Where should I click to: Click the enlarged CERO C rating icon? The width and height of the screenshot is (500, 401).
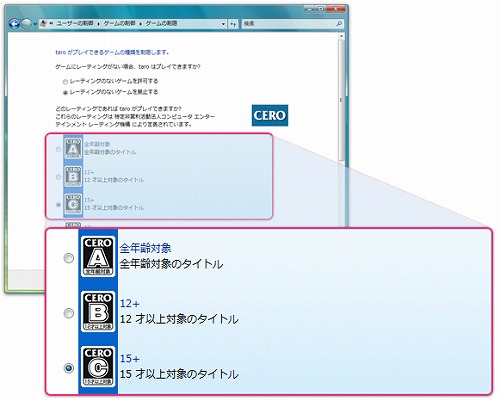98,367
